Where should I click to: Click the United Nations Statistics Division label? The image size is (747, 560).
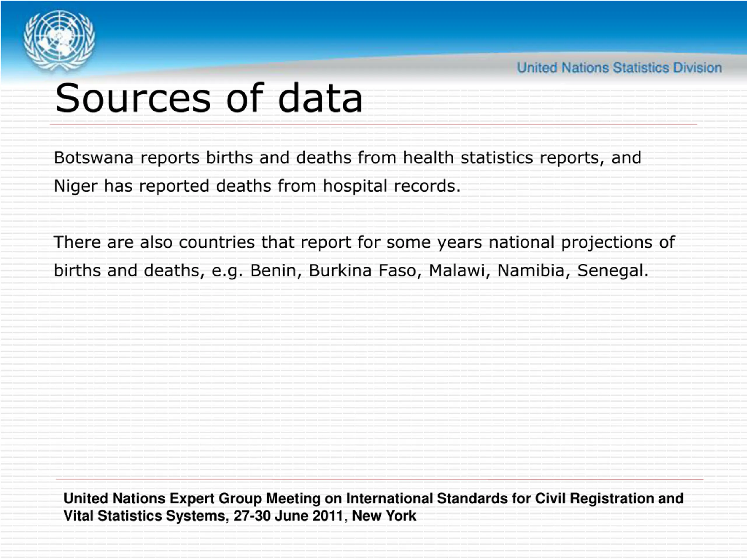click(619, 68)
